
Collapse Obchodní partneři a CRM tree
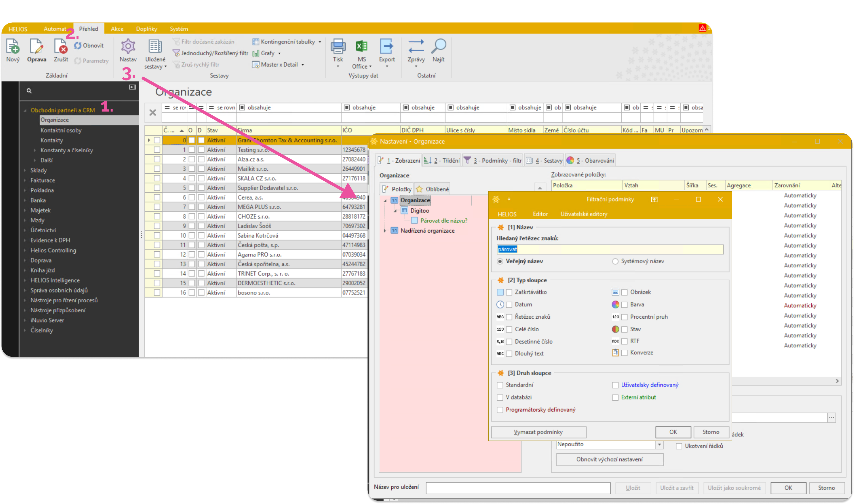coord(25,110)
